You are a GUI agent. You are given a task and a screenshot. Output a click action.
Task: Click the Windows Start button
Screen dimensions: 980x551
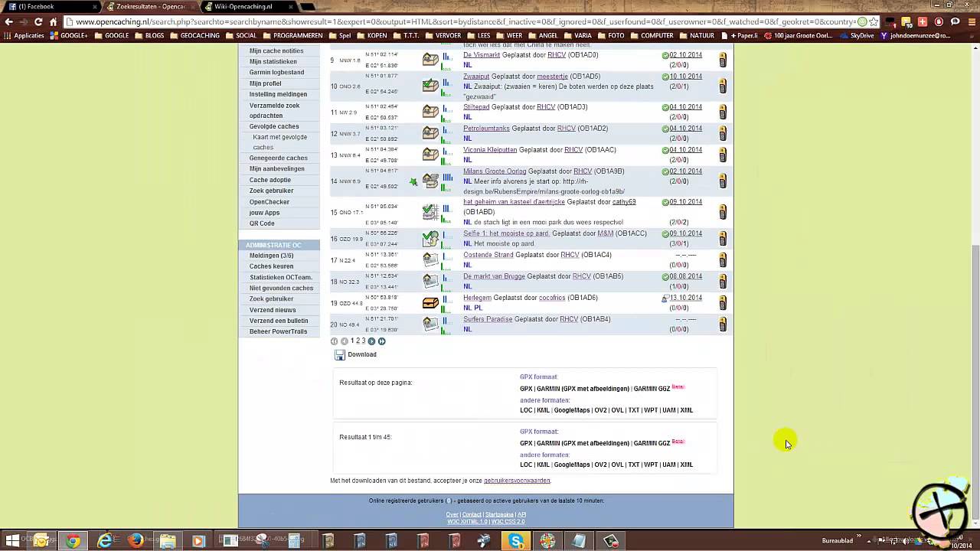(x=11, y=541)
